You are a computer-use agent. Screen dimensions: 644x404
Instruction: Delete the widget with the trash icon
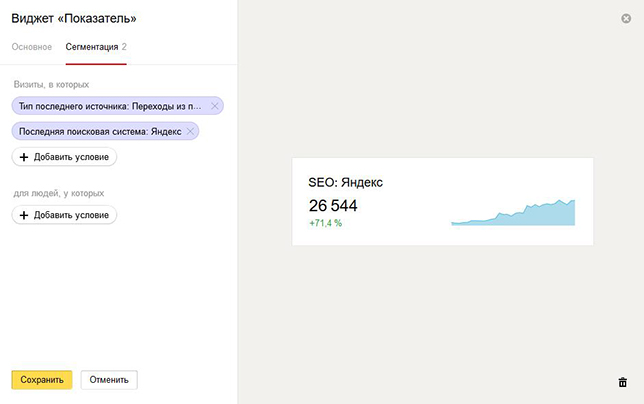623,382
